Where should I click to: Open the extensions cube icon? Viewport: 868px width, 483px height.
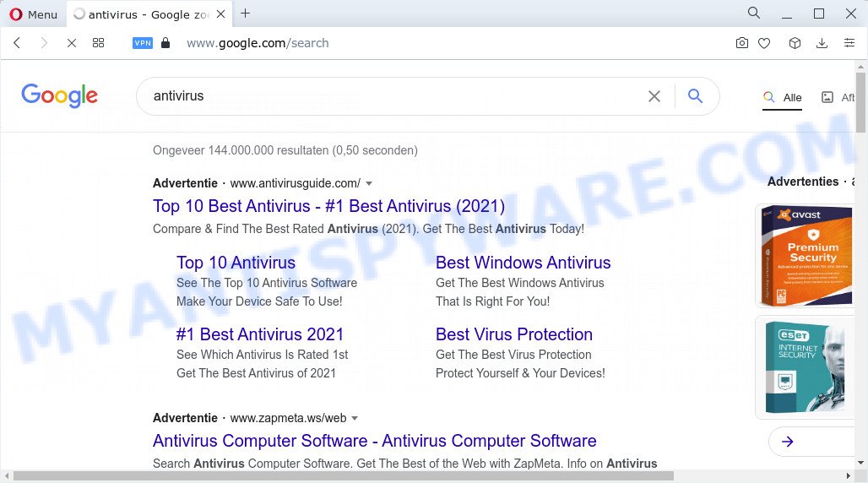pos(795,43)
